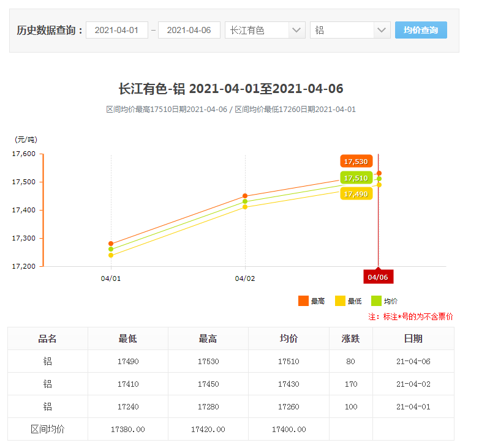Viewport: 479px width, 448px height.
Task: Click the 17,600 y-axis label
Action: [x=23, y=154]
